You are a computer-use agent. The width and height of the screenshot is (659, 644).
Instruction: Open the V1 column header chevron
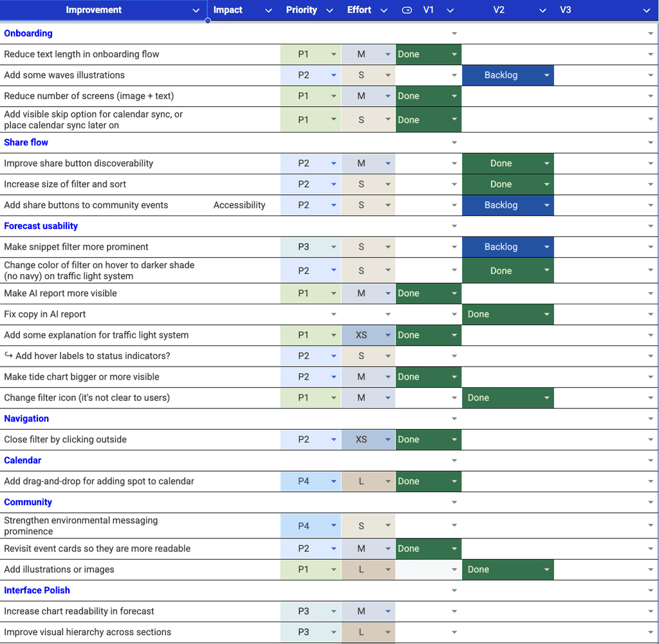pos(450,10)
